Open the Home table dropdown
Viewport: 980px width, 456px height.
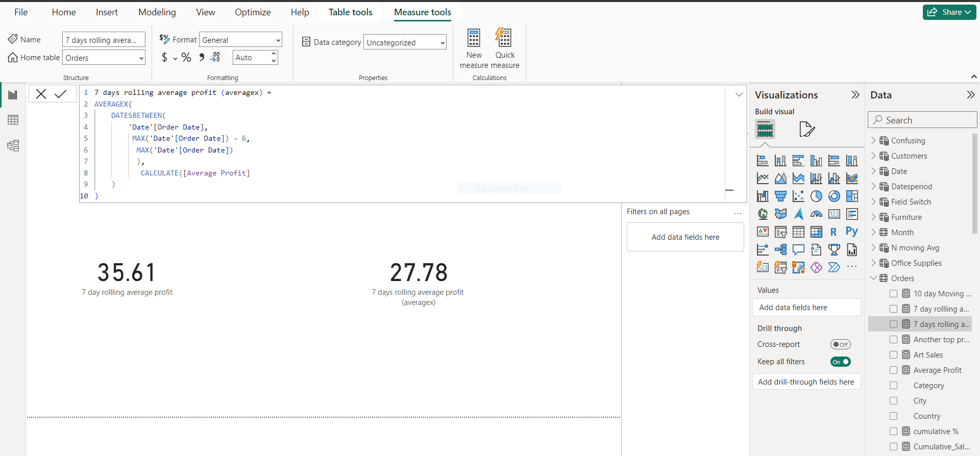[104, 58]
